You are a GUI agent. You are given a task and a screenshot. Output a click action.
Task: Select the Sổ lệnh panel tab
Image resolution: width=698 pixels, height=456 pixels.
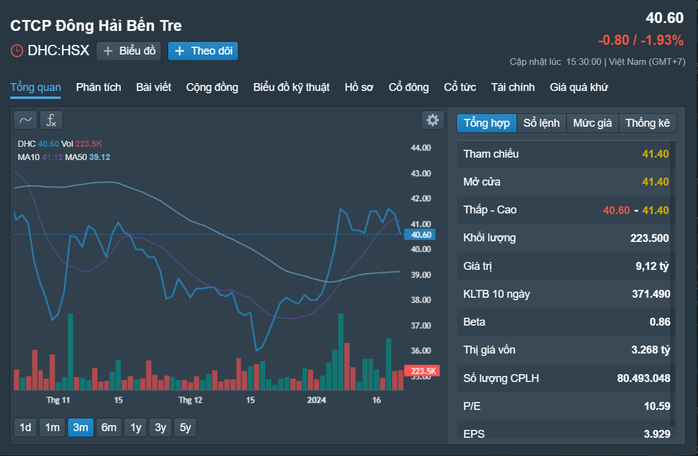coord(541,123)
